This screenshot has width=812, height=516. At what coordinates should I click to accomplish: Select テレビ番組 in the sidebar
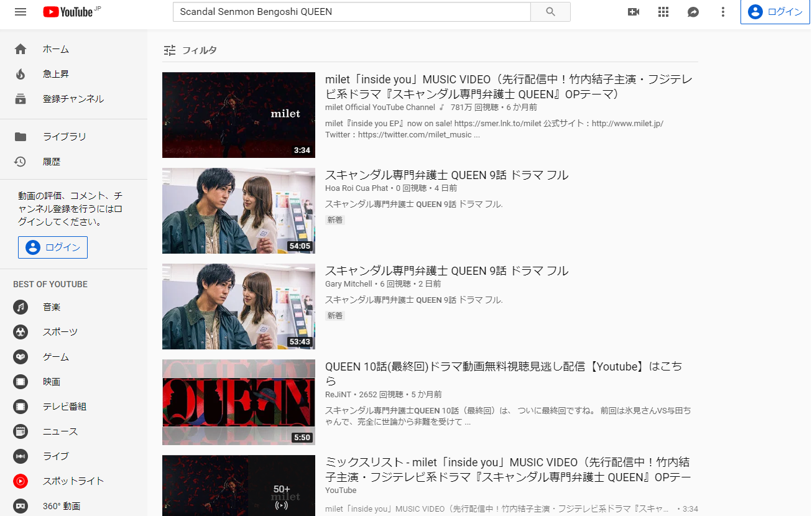[65, 407]
